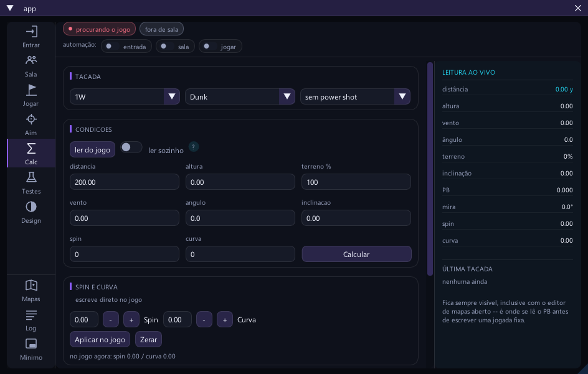Decrease Curva with minus button
Screen dimensions: 588x374
click(204, 320)
